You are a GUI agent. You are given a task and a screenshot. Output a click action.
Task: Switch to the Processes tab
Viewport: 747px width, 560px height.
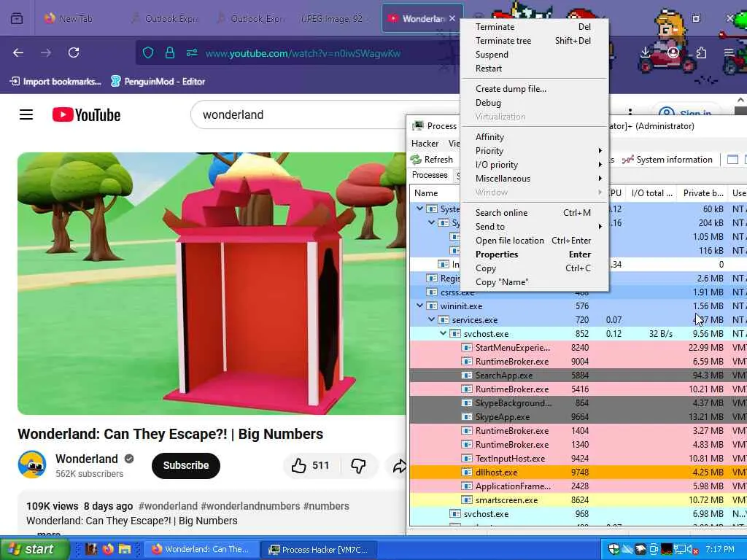[x=430, y=175]
